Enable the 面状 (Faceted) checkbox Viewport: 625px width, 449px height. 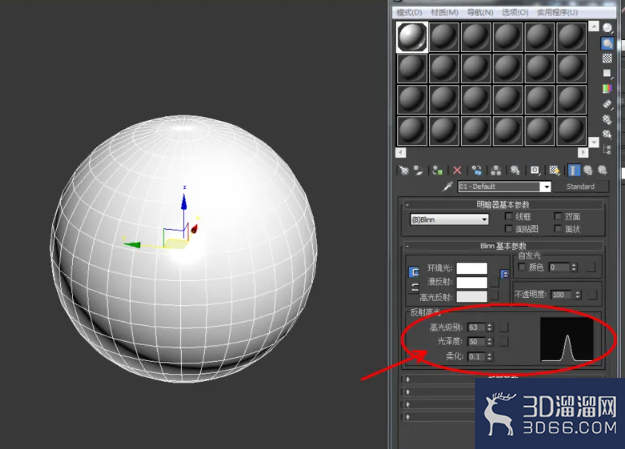(558, 228)
